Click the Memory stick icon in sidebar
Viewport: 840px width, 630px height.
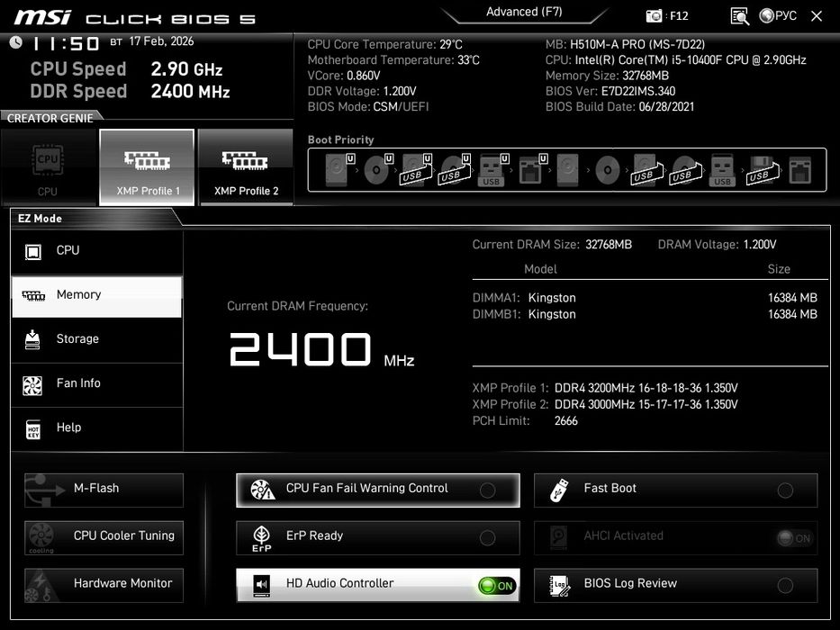pos(33,296)
